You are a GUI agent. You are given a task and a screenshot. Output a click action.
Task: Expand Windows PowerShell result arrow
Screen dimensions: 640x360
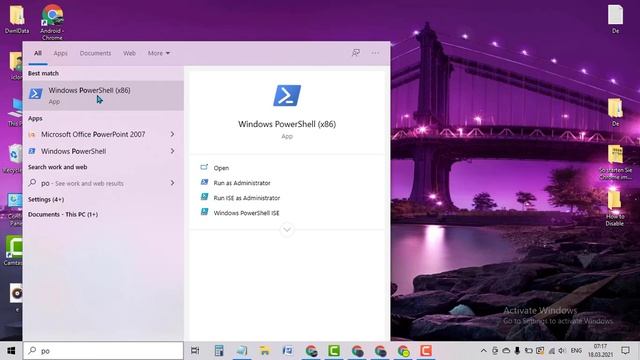173,151
